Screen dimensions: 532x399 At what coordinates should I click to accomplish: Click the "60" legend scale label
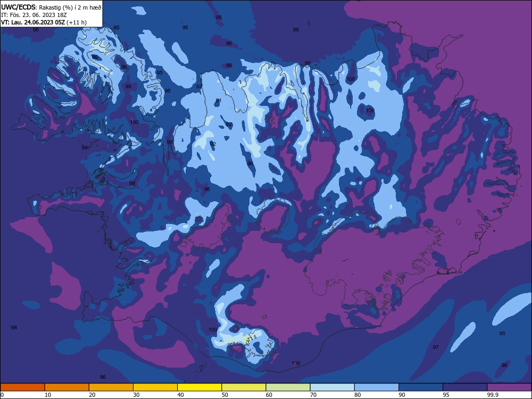click(269, 395)
